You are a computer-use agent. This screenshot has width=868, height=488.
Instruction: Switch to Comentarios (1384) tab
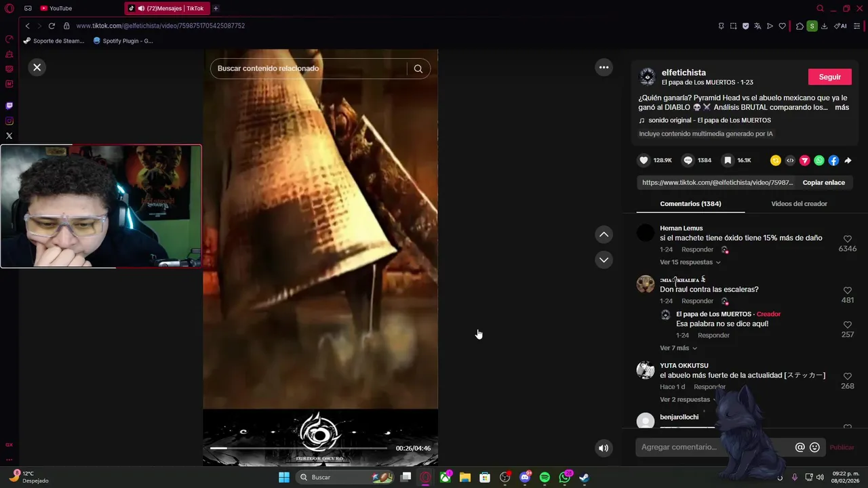click(x=690, y=203)
